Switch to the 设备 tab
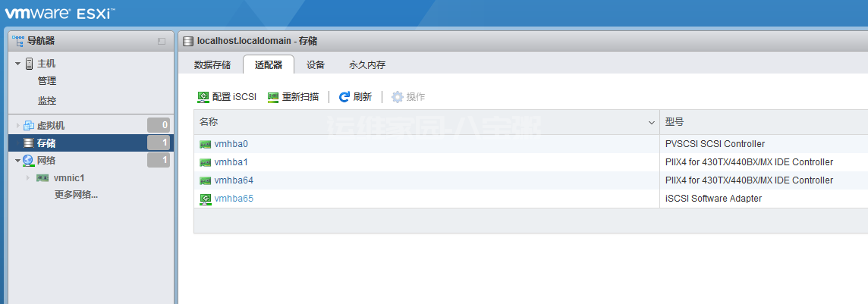Image resolution: width=868 pixels, height=304 pixels. point(316,65)
